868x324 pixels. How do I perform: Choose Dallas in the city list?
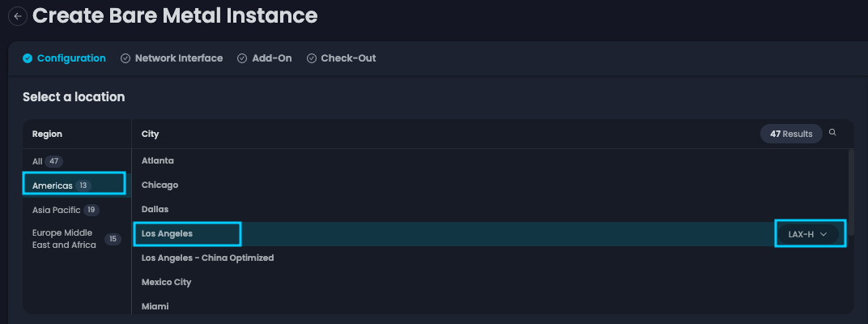point(155,209)
